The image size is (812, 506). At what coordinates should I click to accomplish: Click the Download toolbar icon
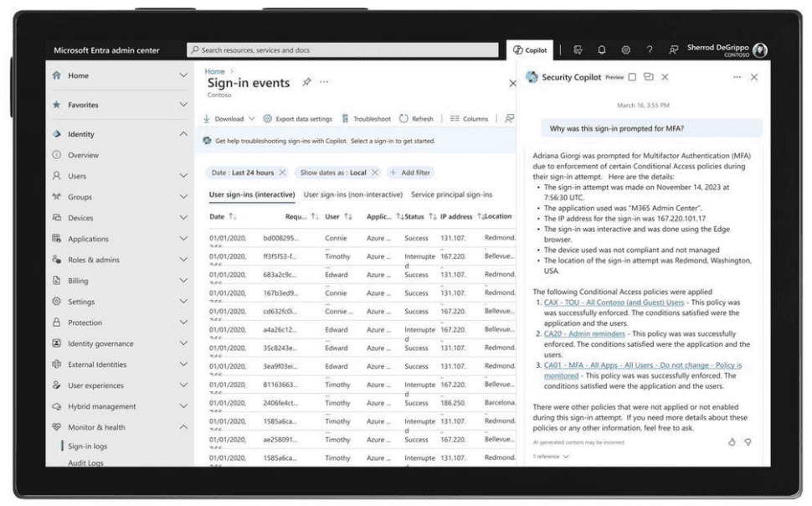207,119
